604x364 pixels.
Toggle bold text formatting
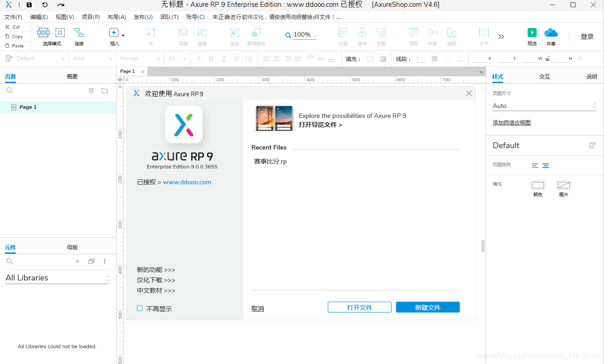coord(211,58)
